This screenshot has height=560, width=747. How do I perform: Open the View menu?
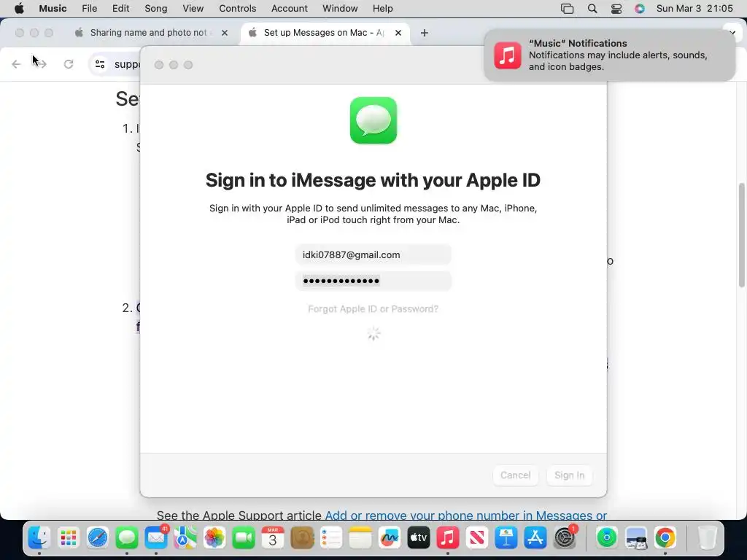click(193, 9)
